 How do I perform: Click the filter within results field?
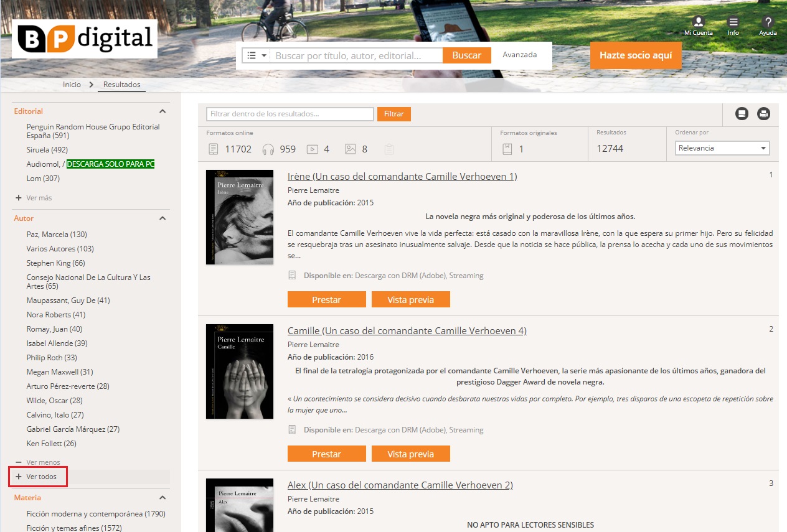[290, 114]
